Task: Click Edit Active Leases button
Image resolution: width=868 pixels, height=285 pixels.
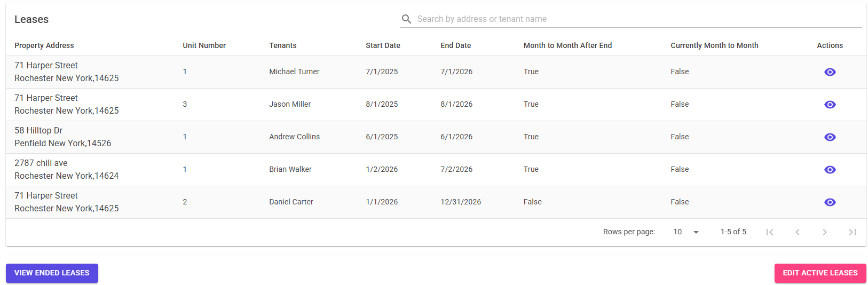Action: click(x=820, y=273)
